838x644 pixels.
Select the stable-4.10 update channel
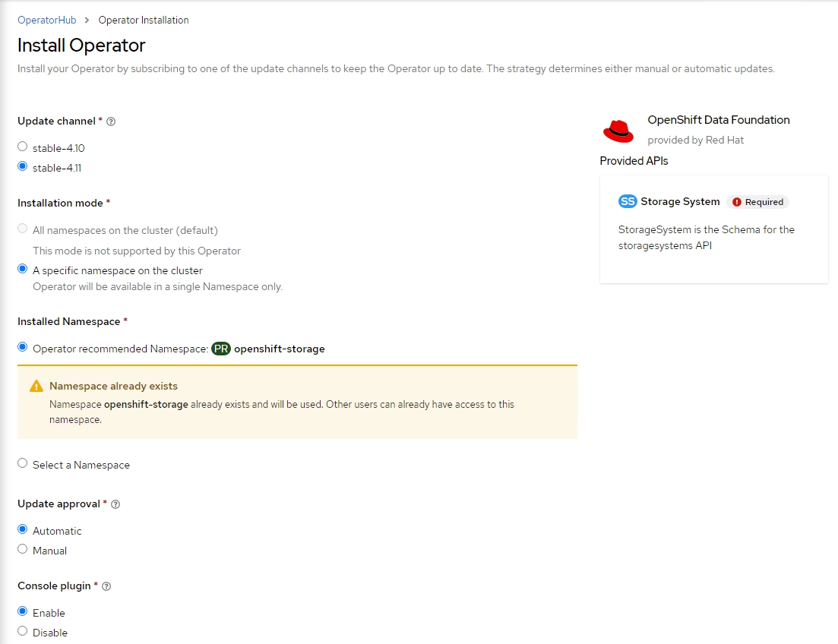point(23,147)
